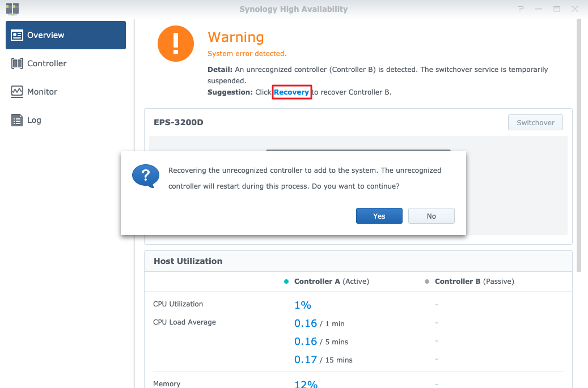588x388 pixels.
Task: Click the Controller sidebar icon
Action: pyautogui.click(x=17, y=63)
